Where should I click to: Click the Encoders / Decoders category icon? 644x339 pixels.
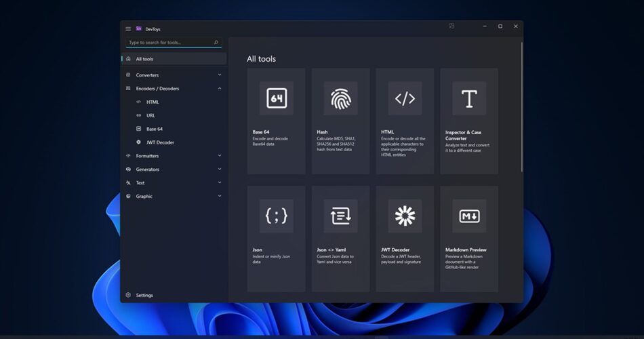coord(128,88)
